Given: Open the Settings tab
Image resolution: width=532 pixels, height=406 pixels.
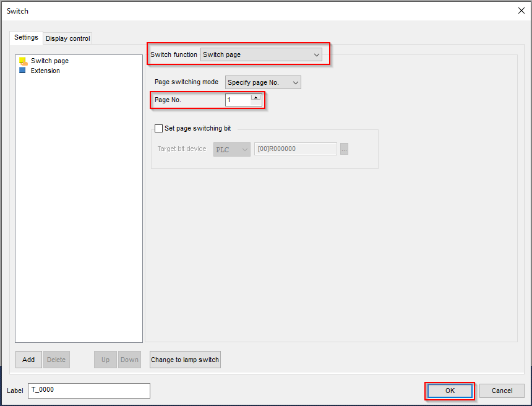Looking at the screenshot, I should pos(26,37).
